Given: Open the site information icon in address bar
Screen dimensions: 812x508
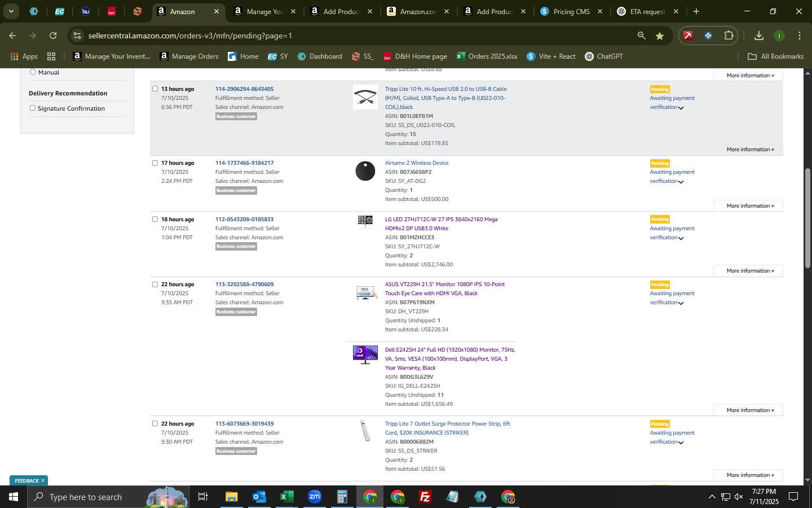Looking at the screenshot, I should click(x=77, y=36).
